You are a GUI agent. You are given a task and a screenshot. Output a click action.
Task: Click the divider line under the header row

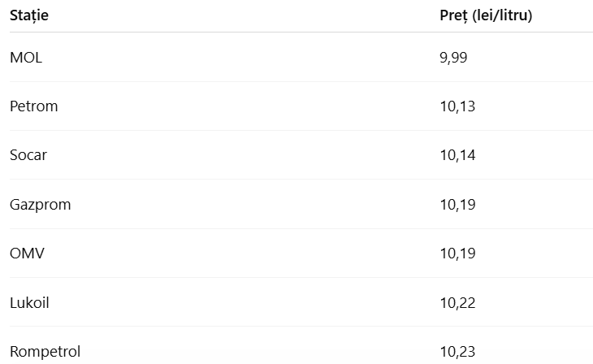[x=296, y=32]
